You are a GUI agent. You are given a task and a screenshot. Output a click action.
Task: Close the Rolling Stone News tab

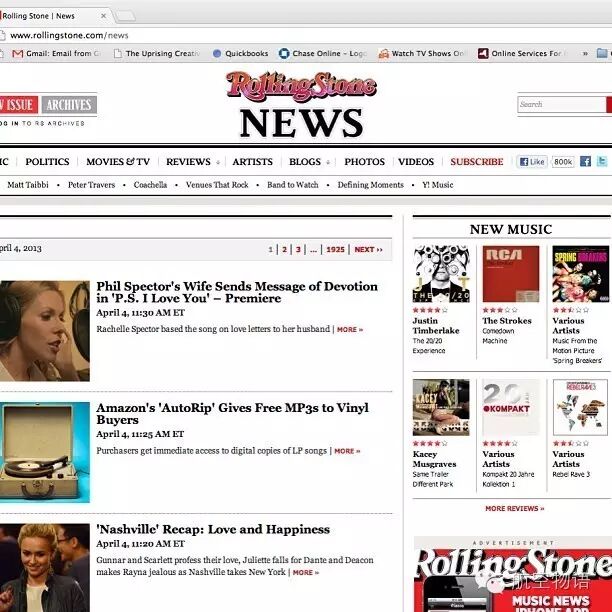[x=103, y=16]
